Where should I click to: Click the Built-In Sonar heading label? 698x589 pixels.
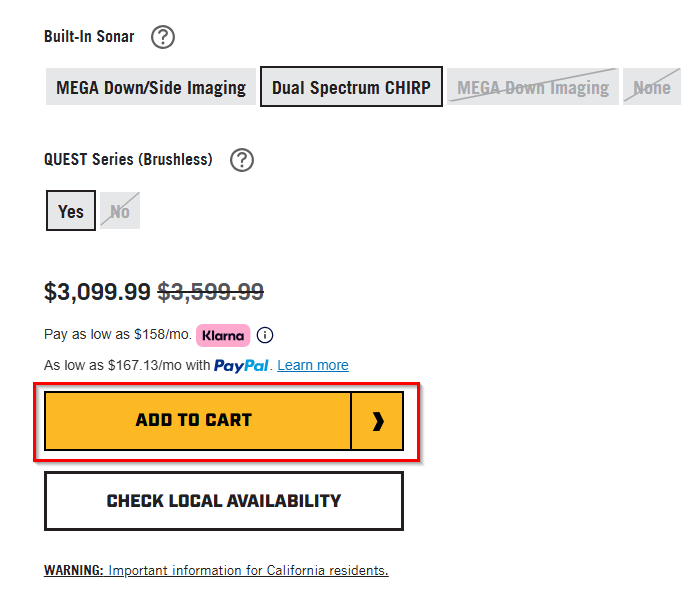click(x=89, y=37)
